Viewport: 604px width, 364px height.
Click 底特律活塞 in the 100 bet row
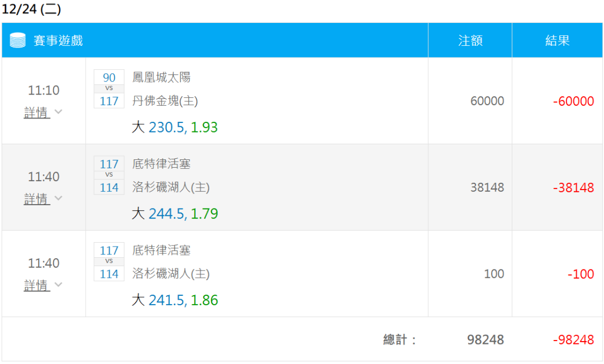click(x=162, y=250)
